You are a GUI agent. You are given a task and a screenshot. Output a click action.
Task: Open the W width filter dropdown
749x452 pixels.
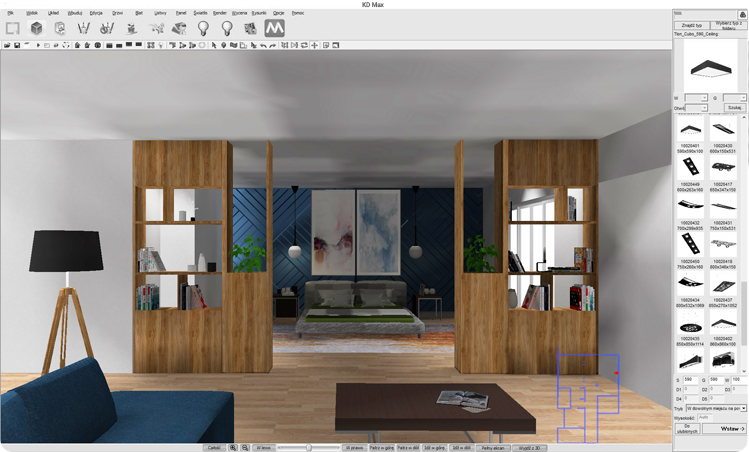[x=704, y=97]
